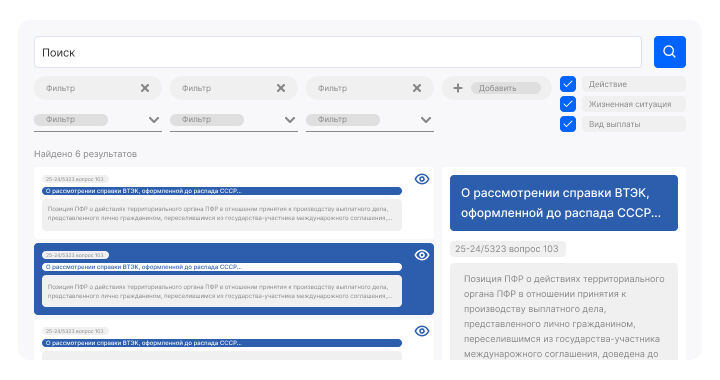Uncheck the Вид выплаты checkbox
Viewport: 720px width, 380px height.
click(568, 124)
